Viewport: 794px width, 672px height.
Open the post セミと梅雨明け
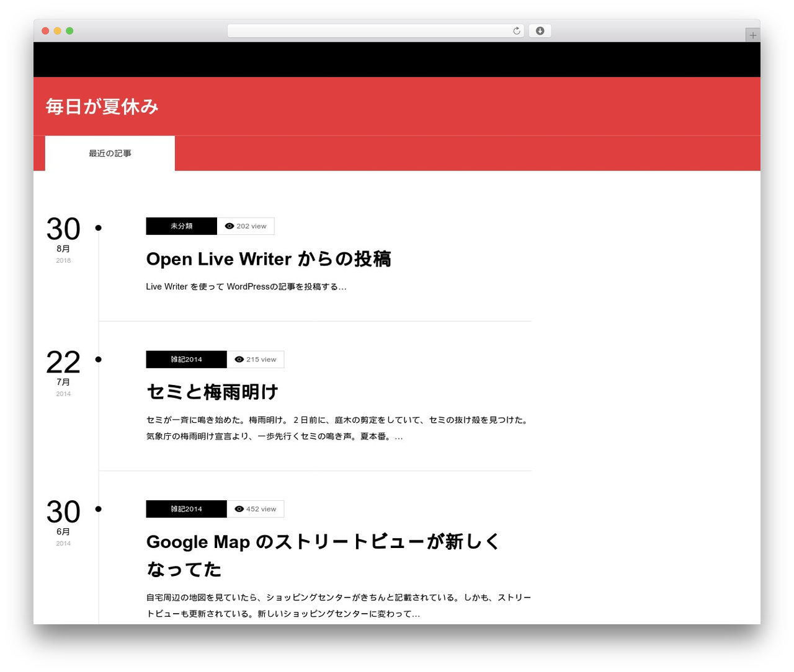[x=212, y=392]
